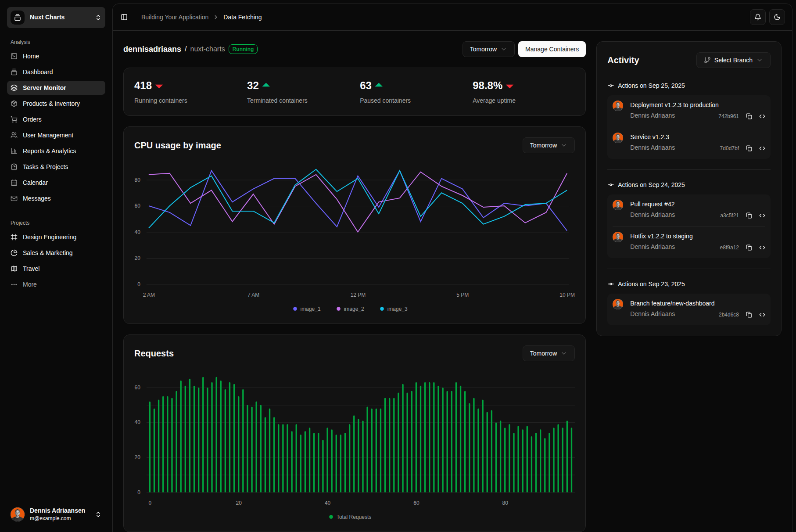Follow the Building Your Application breadcrumb
The width and height of the screenshot is (796, 532).
(175, 17)
